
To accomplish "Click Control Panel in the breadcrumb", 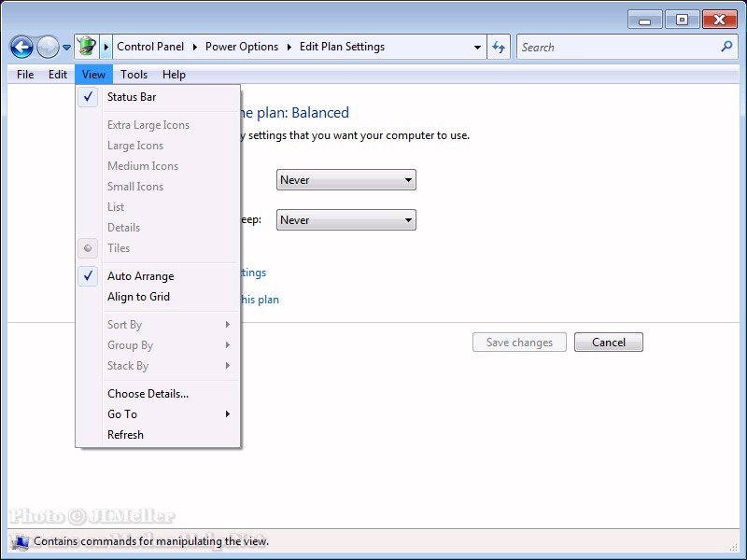I will [150, 47].
